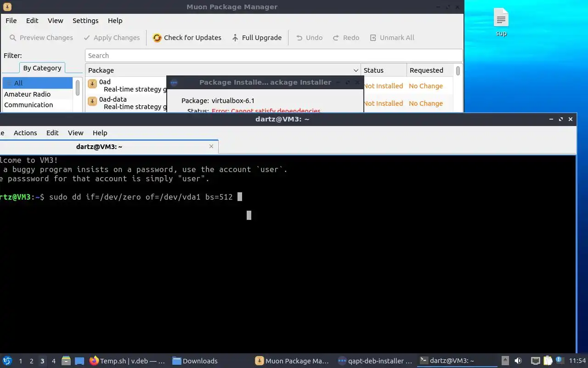Close the dartz@VM3 terminal tab
This screenshot has width=588, height=368.
coord(211,146)
